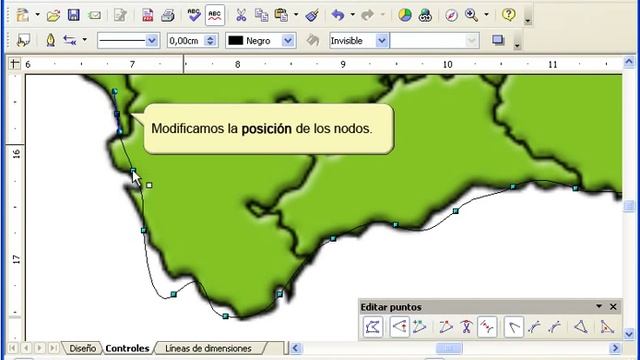The height and width of the screenshot is (360, 640).
Task: Click the horizontal scrollbar left arrow
Action: point(296,348)
